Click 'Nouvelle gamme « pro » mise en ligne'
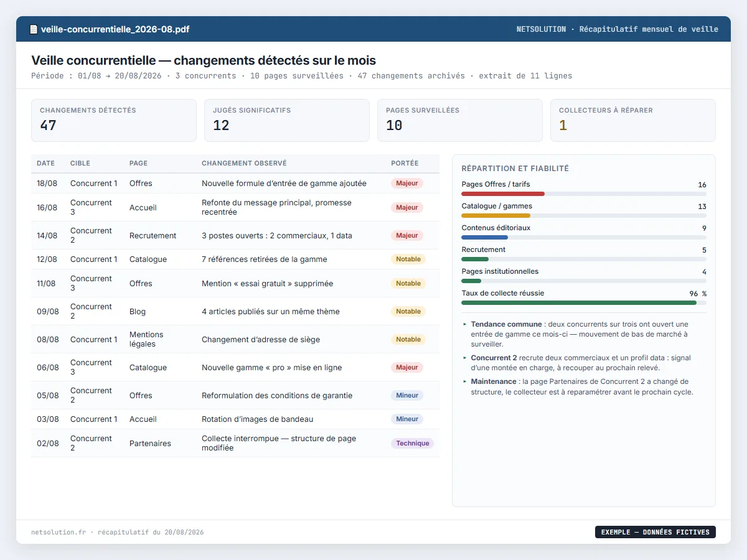747x560 pixels. coord(271,368)
